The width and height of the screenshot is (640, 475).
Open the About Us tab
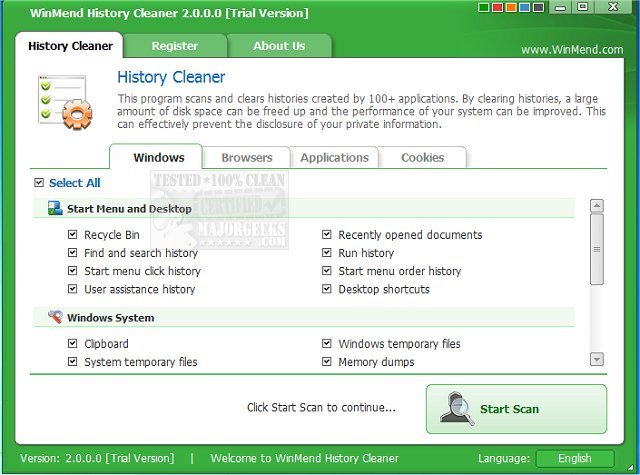click(279, 46)
